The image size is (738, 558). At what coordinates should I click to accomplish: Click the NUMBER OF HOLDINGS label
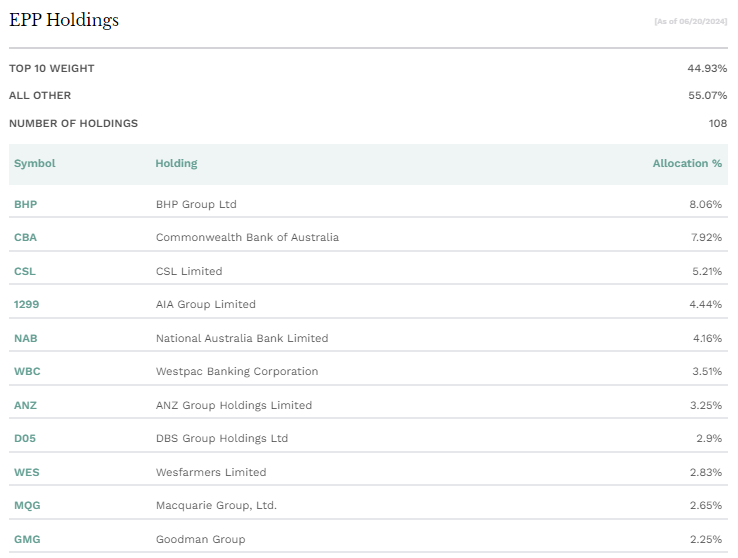tap(73, 123)
